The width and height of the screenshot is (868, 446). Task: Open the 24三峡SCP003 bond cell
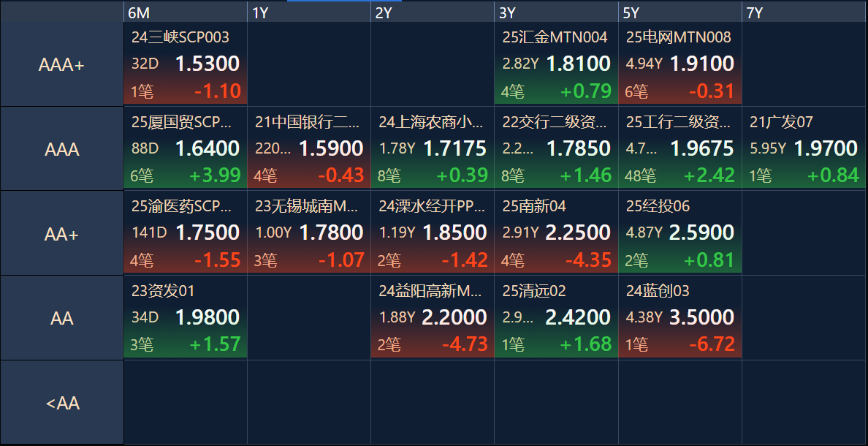point(186,64)
